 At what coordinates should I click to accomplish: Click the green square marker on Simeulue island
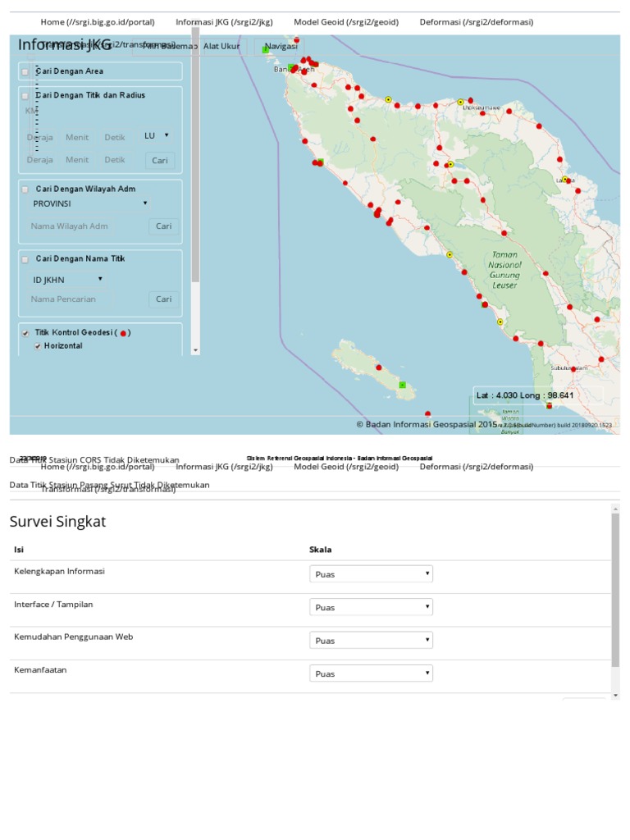(x=402, y=385)
